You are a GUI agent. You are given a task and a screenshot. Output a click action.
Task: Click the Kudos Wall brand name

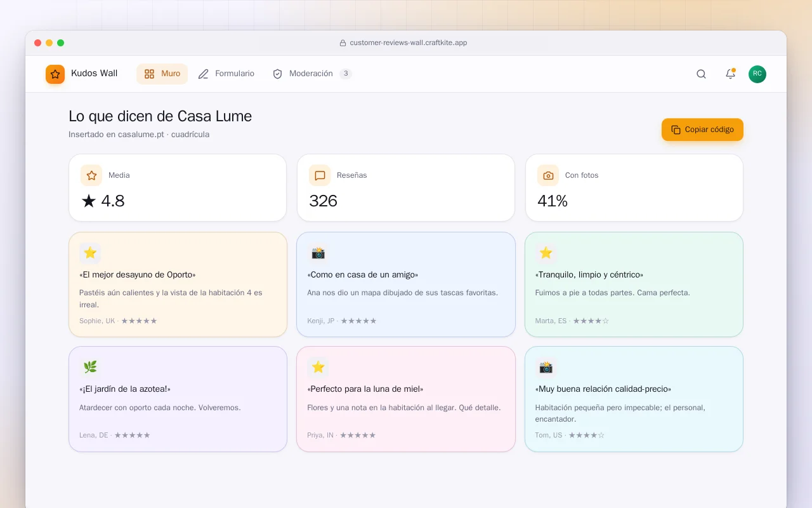pos(94,74)
